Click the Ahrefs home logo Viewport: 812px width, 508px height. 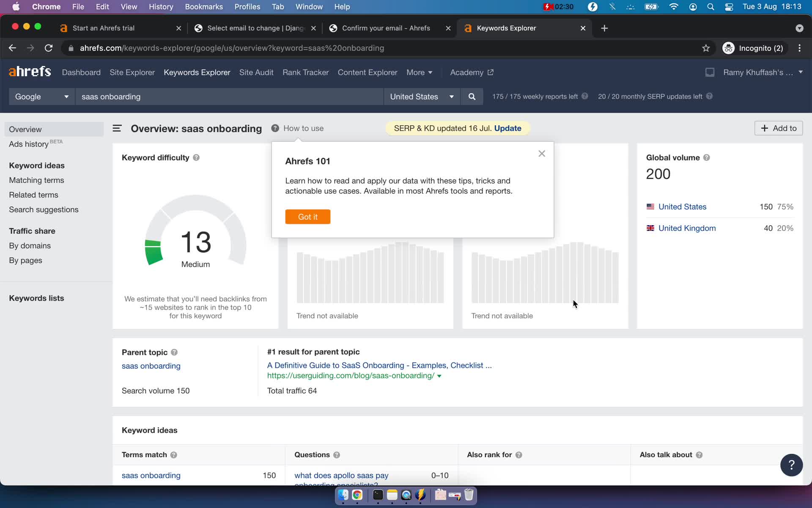click(x=29, y=72)
